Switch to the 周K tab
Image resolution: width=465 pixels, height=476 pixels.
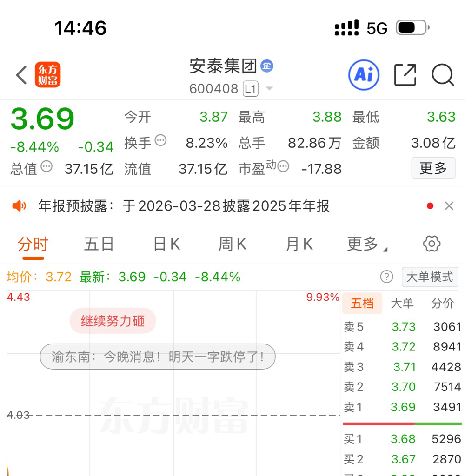click(232, 244)
